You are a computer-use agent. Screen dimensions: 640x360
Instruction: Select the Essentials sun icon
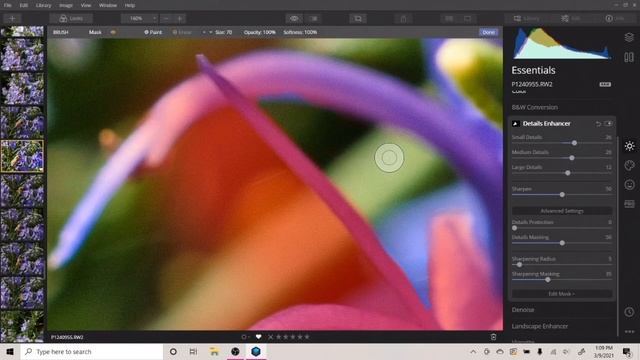(x=629, y=146)
